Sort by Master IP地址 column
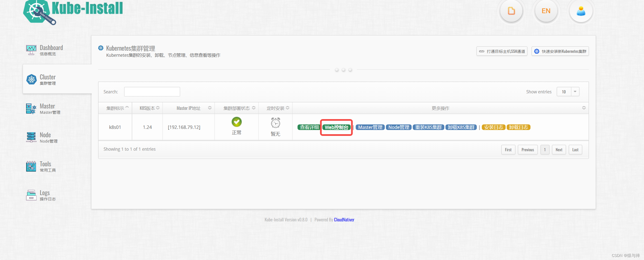 pyautogui.click(x=189, y=108)
